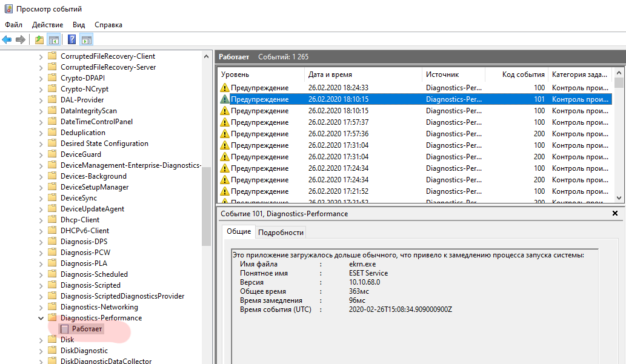Toggle the action pane toolbar icon
The height and width of the screenshot is (364, 626).
point(86,39)
